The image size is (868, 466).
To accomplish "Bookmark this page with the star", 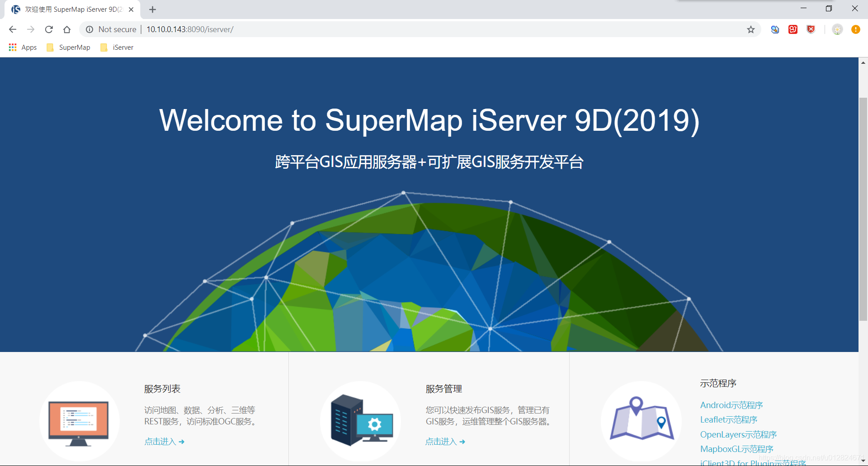I will tap(751, 29).
